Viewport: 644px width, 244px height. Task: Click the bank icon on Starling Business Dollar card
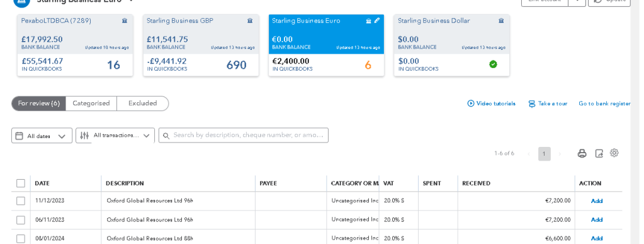501,21
